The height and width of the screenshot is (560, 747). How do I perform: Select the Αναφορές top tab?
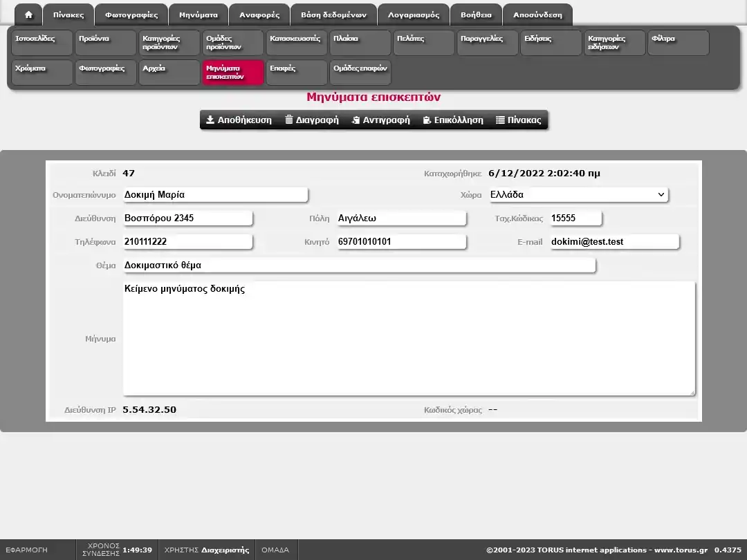(x=259, y=15)
